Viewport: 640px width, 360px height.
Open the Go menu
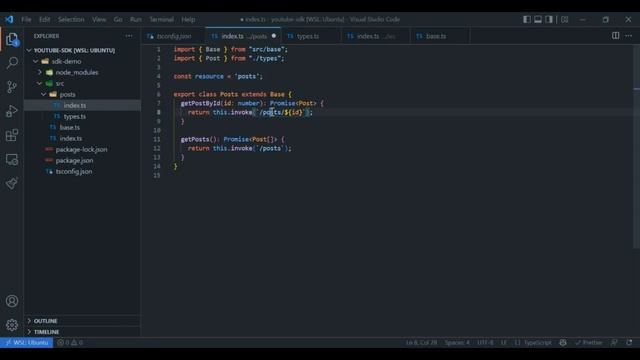(118, 19)
